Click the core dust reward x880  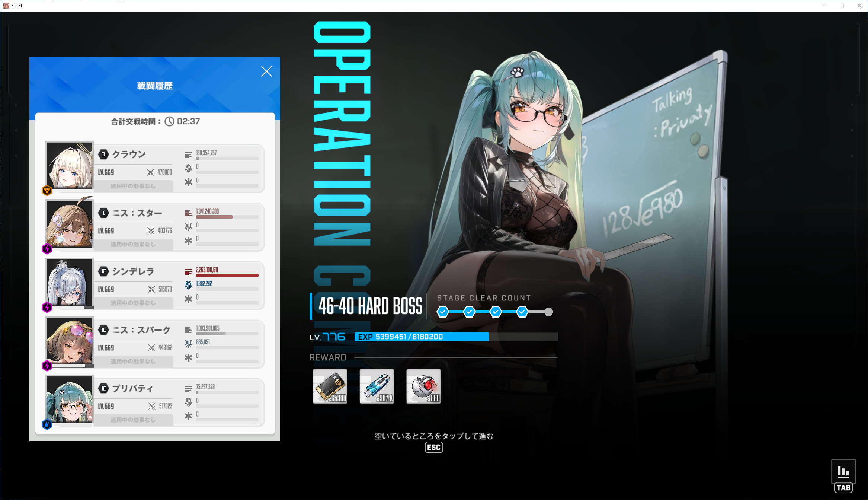pyautogui.click(x=423, y=386)
